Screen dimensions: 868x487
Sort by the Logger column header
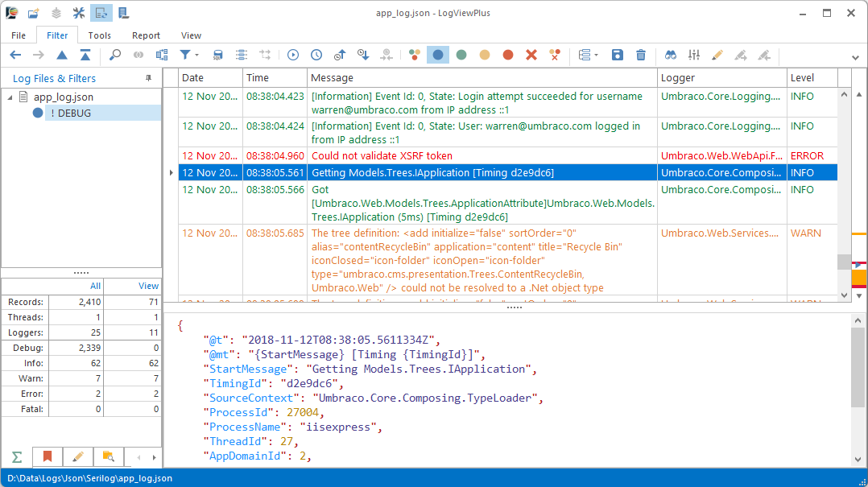tap(721, 78)
